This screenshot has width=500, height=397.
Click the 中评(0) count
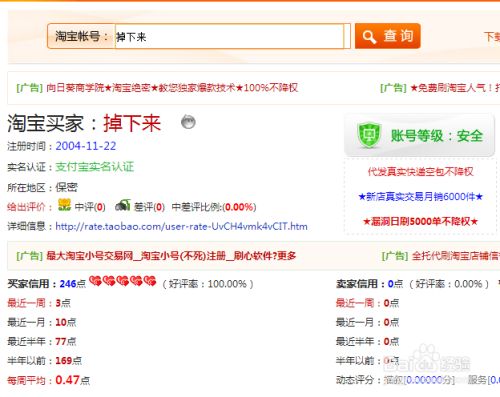(x=90, y=207)
